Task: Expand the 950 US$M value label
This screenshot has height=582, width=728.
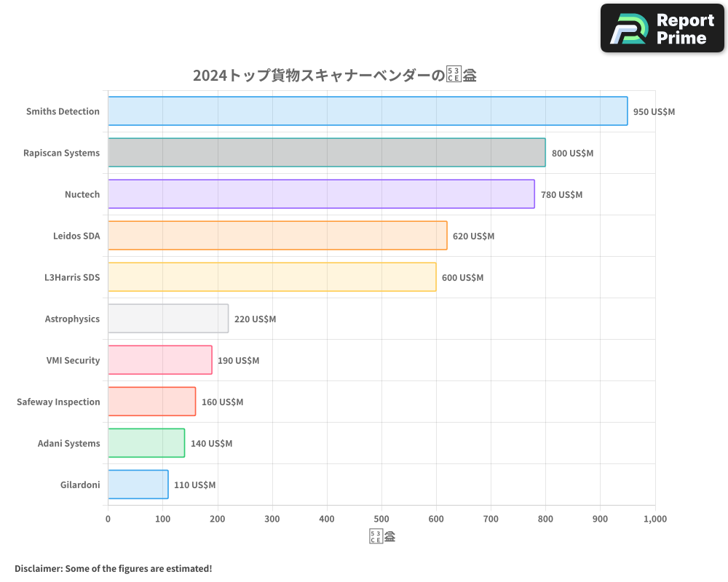Action: coord(654,111)
